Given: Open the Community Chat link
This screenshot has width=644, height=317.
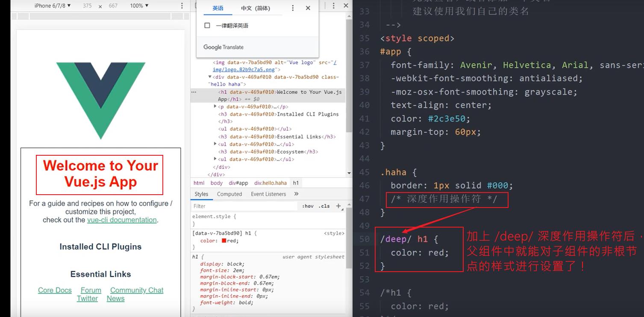Looking at the screenshot, I should 137,290.
